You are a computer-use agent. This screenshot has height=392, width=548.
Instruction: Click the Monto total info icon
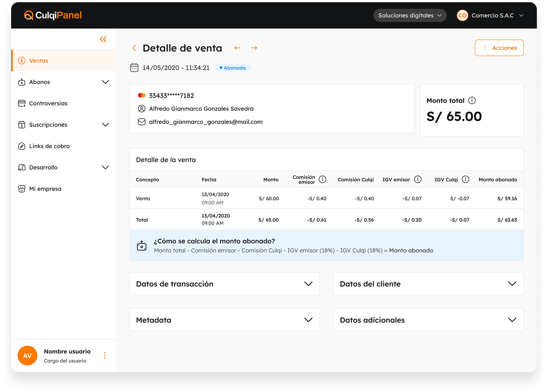tap(472, 100)
